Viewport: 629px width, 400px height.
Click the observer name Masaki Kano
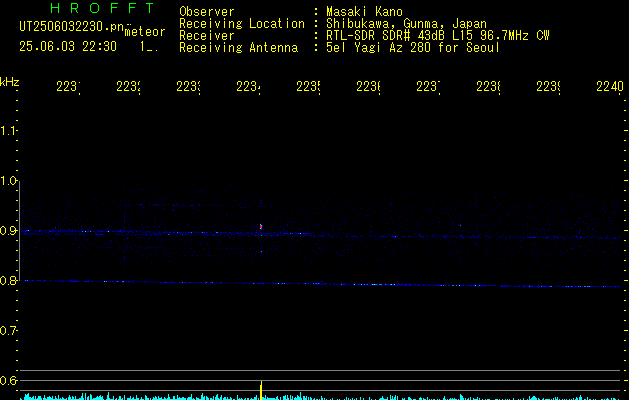point(364,12)
